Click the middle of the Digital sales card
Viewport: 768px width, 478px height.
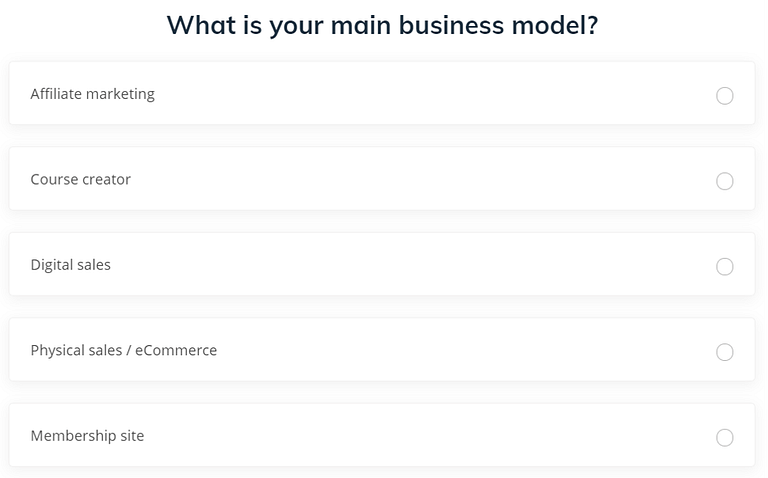click(x=382, y=265)
